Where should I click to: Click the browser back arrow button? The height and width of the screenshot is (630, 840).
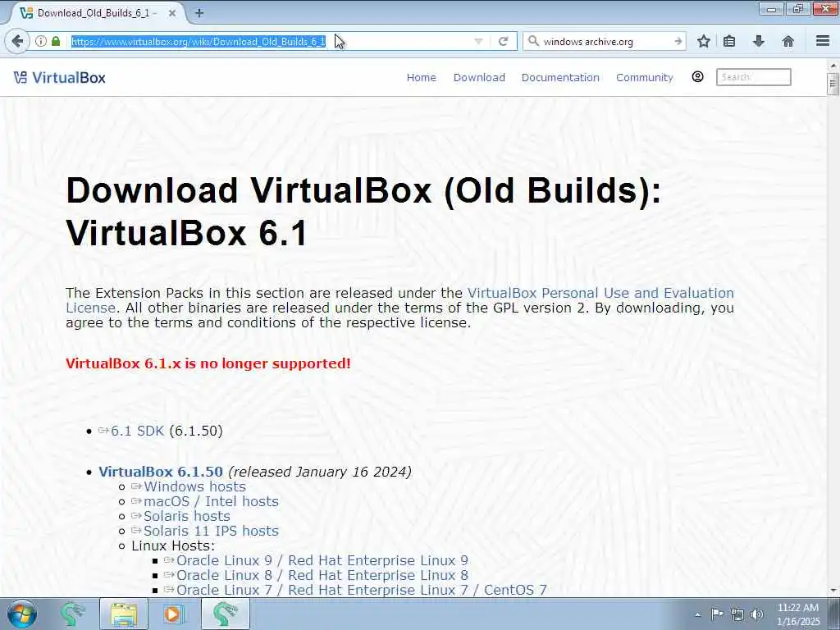coord(17,41)
